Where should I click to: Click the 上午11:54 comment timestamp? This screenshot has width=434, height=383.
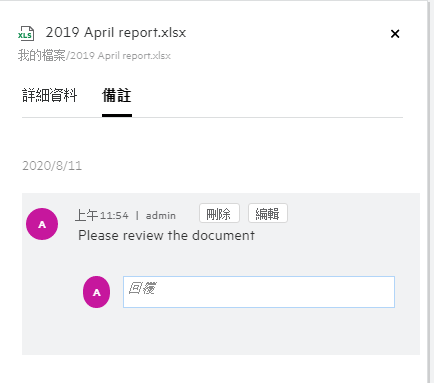tap(102, 215)
